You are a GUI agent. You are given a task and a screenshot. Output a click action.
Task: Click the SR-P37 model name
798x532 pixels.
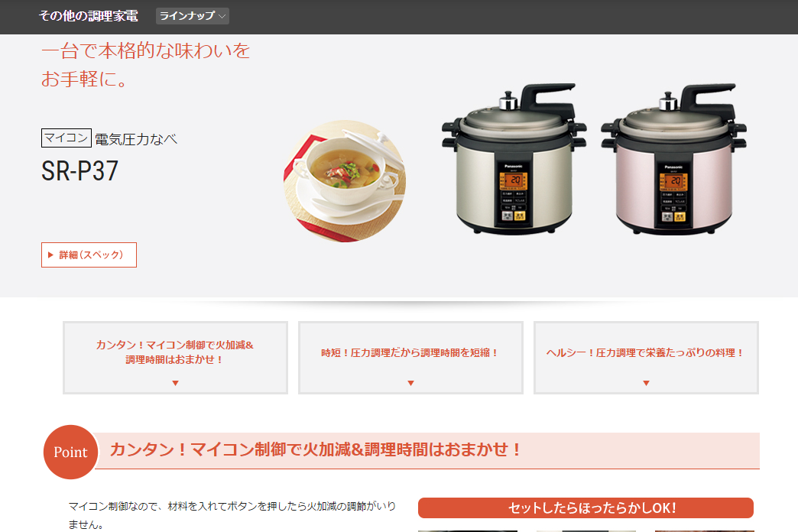pyautogui.click(x=80, y=171)
